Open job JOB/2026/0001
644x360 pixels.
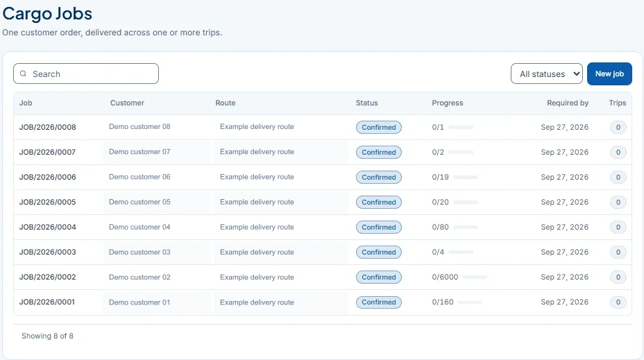(x=47, y=302)
